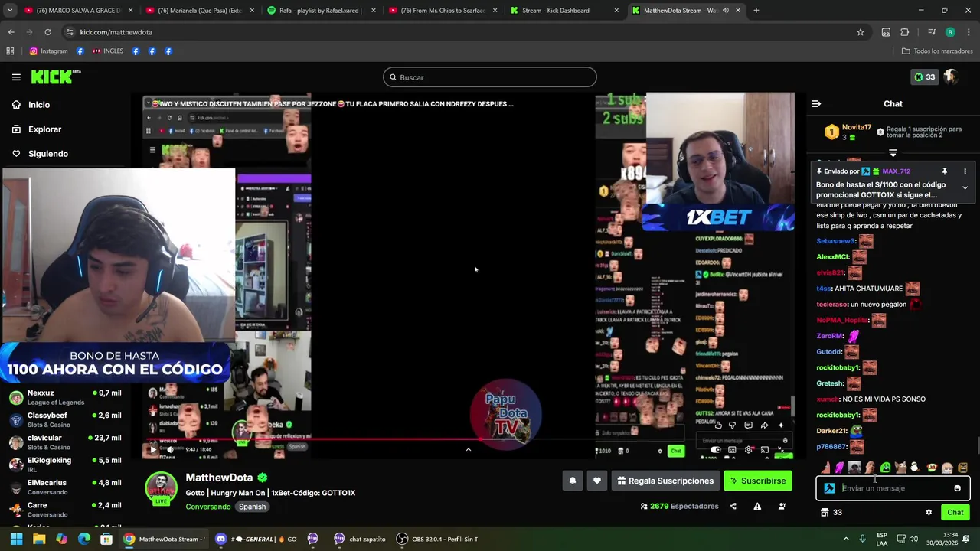Open the emoji picker in chat input

coord(957,488)
